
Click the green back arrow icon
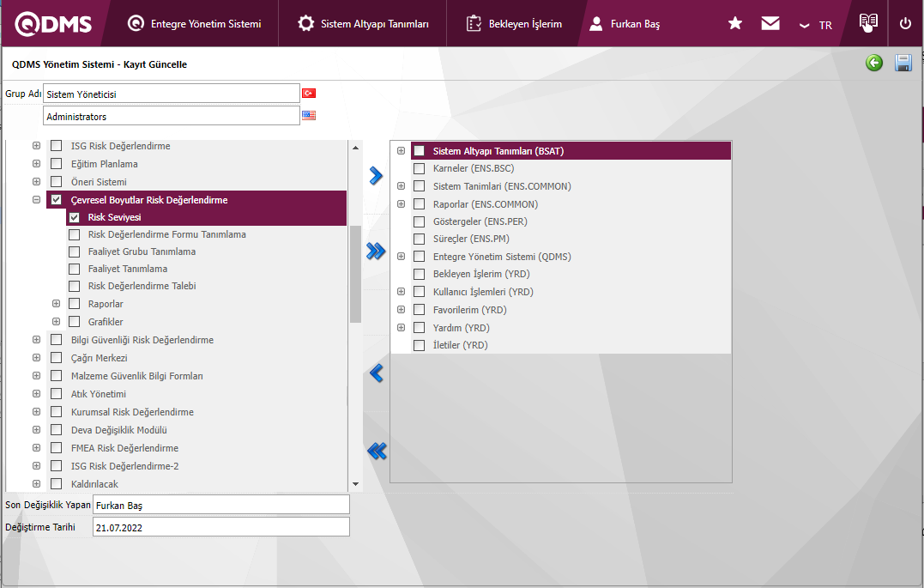pyautogui.click(x=874, y=63)
